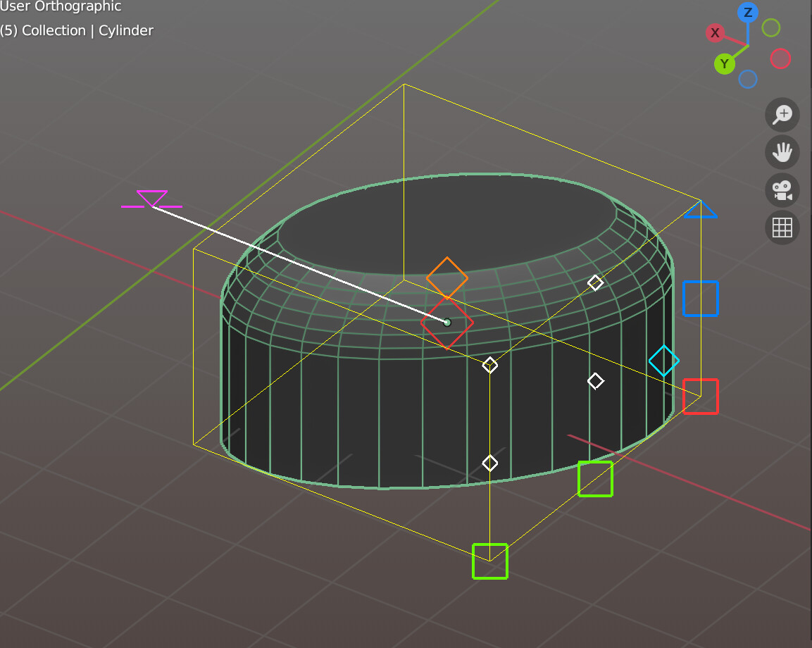This screenshot has height=648, width=812.
Task: Click the unlabeled negative X red circle
Action: tap(780, 58)
